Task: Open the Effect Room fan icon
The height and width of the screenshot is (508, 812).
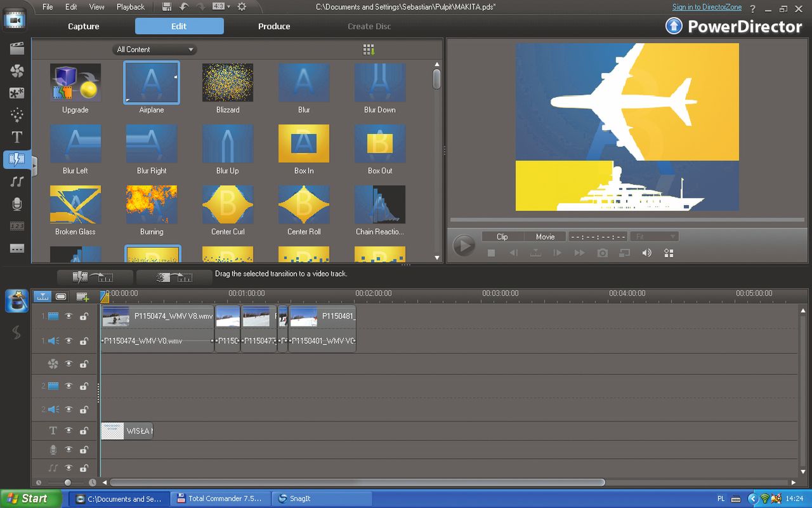Action: [x=16, y=70]
